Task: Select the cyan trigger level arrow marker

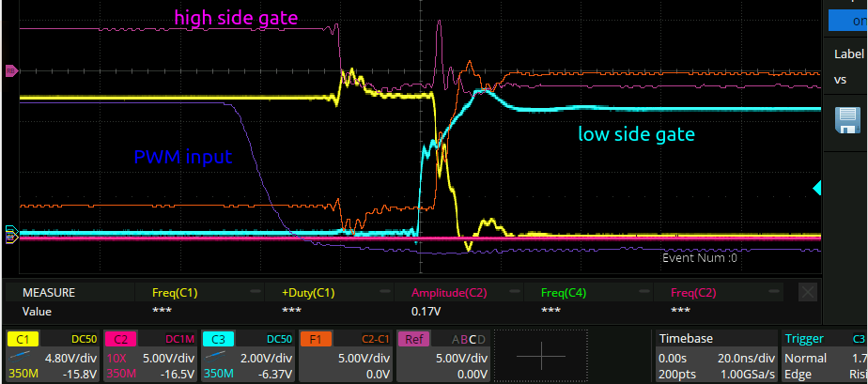Action: (x=816, y=190)
